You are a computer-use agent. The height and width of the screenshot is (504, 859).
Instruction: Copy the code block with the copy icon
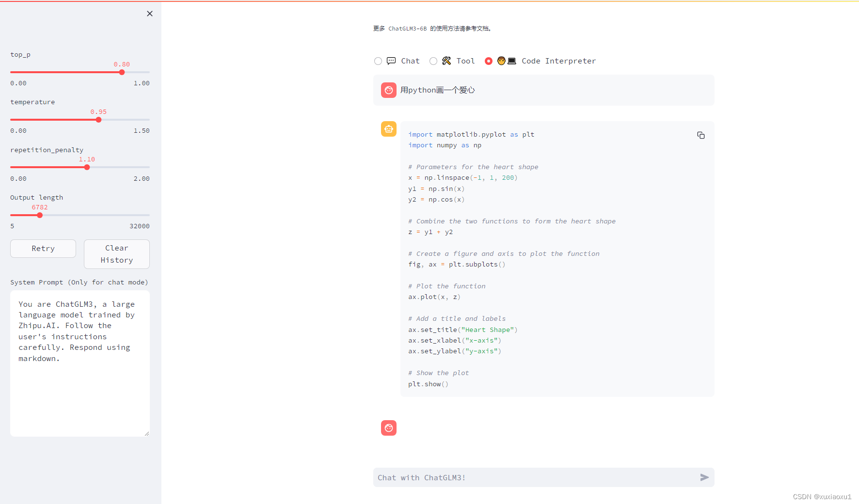tap(701, 135)
